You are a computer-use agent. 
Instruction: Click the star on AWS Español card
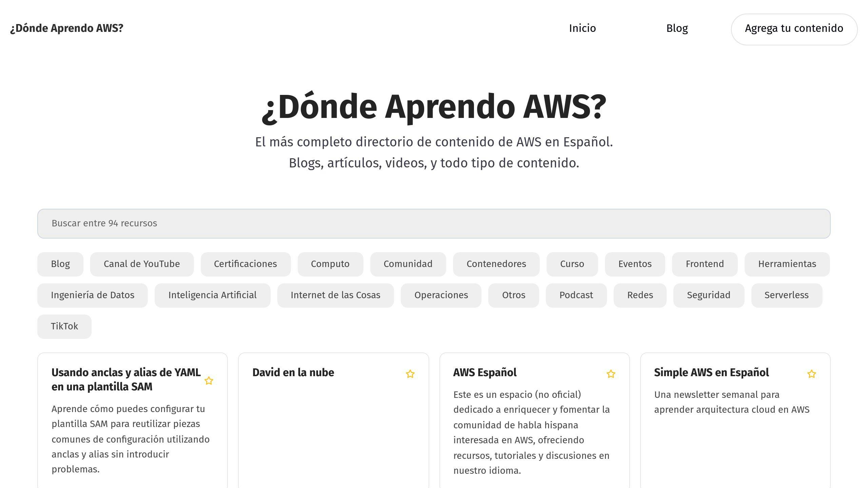point(611,374)
